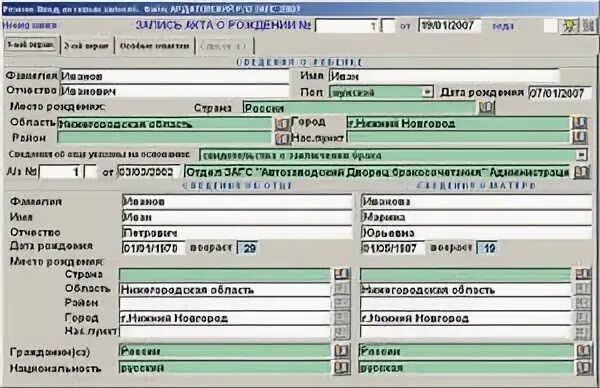Open father's Район lookup book icon
Image resolution: width=600 pixels, height=388 pixels.
(x=341, y=303)
